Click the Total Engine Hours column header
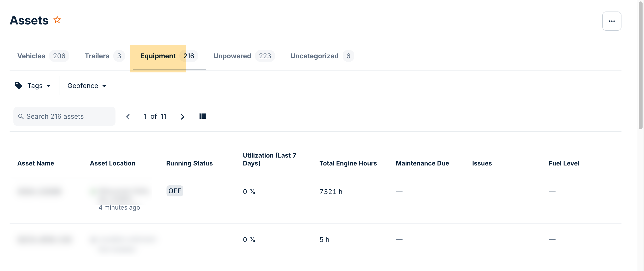644x271 pixels. 348,163
